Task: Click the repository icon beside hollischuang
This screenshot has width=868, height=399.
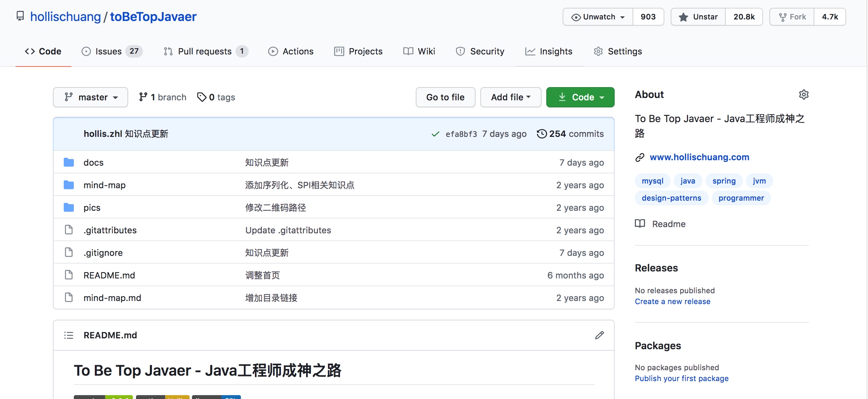Action: (20, 16)
